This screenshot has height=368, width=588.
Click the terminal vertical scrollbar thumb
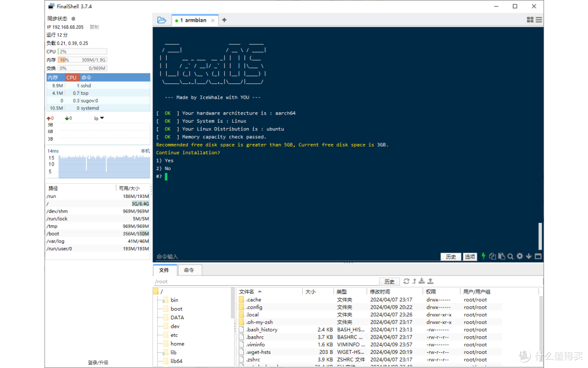540,236
